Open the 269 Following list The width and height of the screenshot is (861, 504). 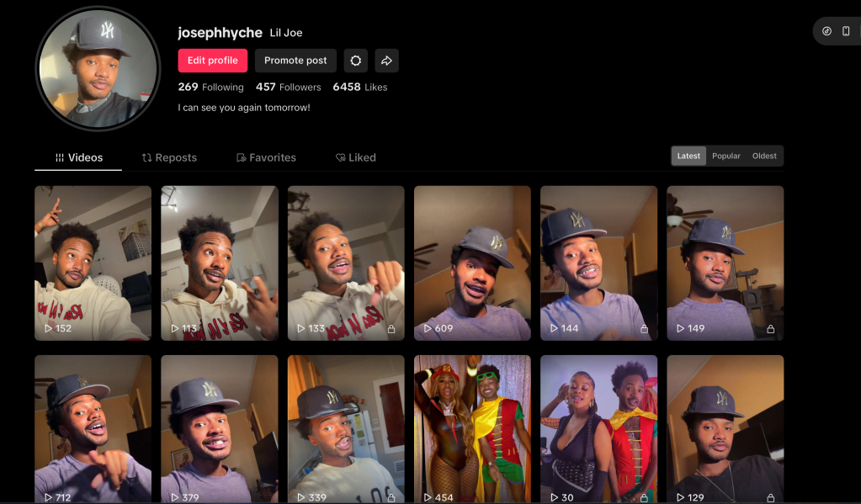211,87
